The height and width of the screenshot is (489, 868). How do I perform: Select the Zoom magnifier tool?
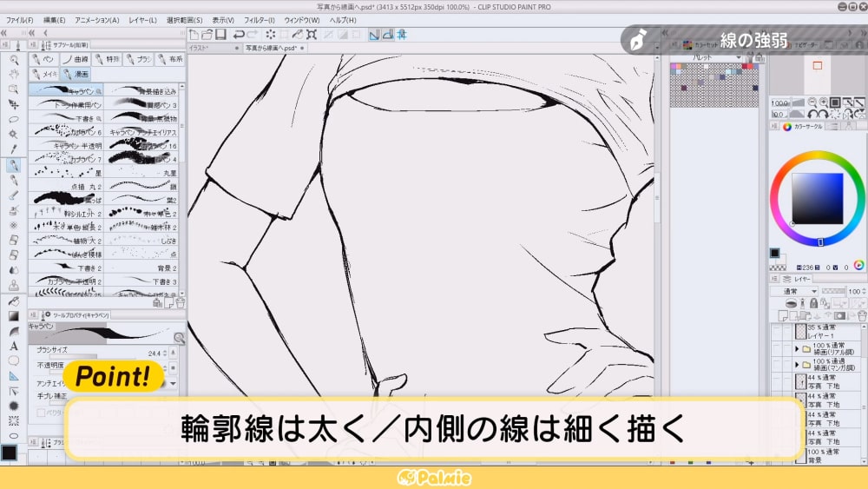click(x=14, y=60)
